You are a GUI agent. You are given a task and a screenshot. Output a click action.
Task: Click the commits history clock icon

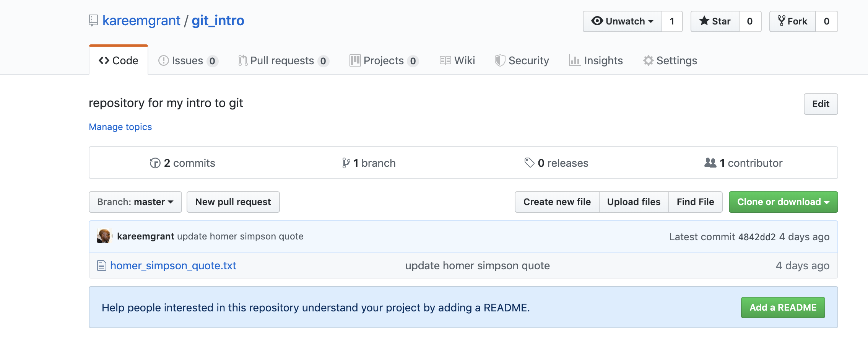pos(155,163)
